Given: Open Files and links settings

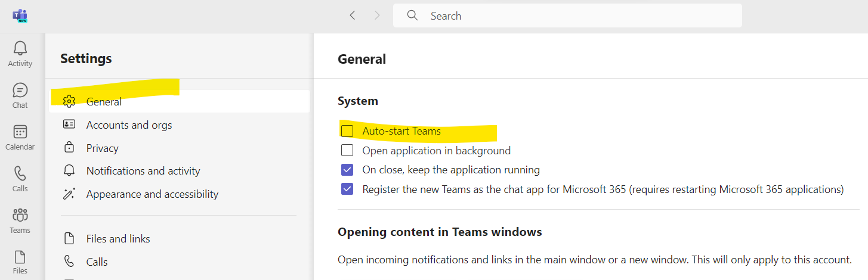Looking at the screenshot, I should point(180,239).
